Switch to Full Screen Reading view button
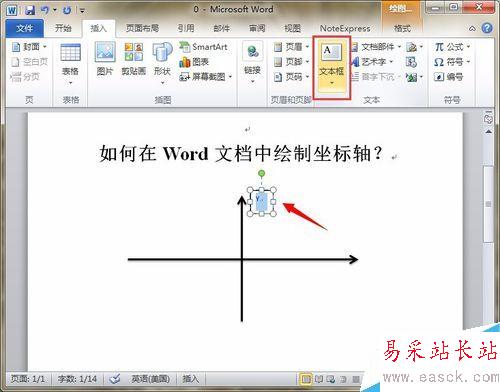The height and width of the screenshot is (392, 500). (x=319, y=379)
